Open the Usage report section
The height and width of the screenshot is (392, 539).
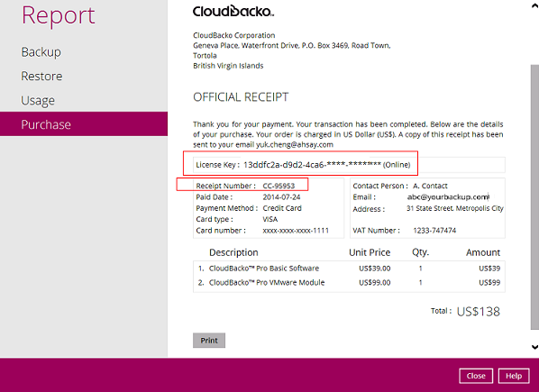pyautogui.click(x=38, y=100)
